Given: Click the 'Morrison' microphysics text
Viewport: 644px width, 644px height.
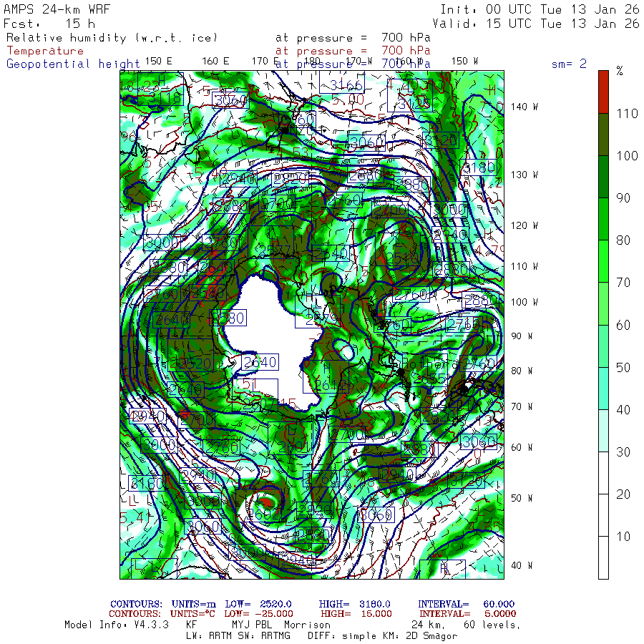Looking at the screenshot, I should coord(307,625).
